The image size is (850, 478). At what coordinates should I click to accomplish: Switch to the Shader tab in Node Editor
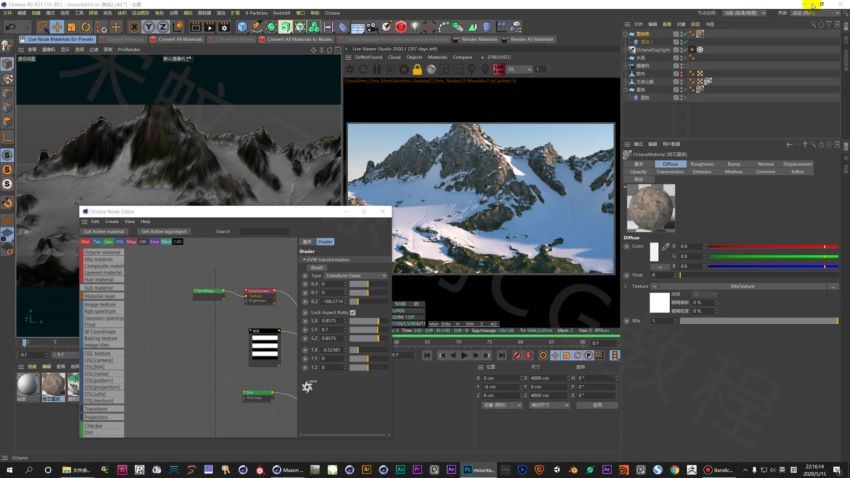(x=325, y=242)
